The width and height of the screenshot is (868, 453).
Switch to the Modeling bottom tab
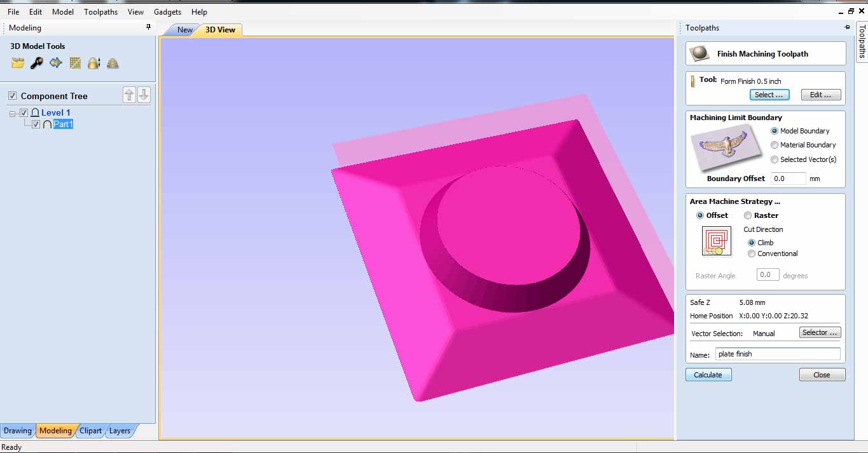coord(55,431)
